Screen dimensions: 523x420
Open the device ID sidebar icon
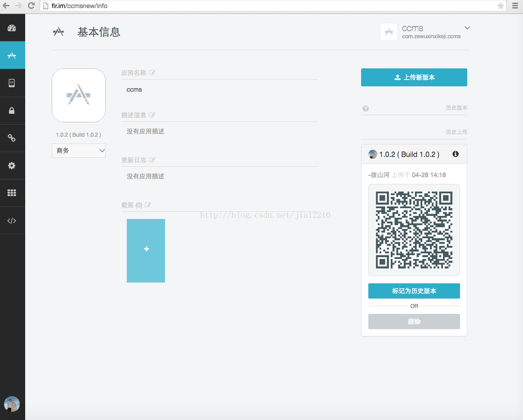pos(12,83)
